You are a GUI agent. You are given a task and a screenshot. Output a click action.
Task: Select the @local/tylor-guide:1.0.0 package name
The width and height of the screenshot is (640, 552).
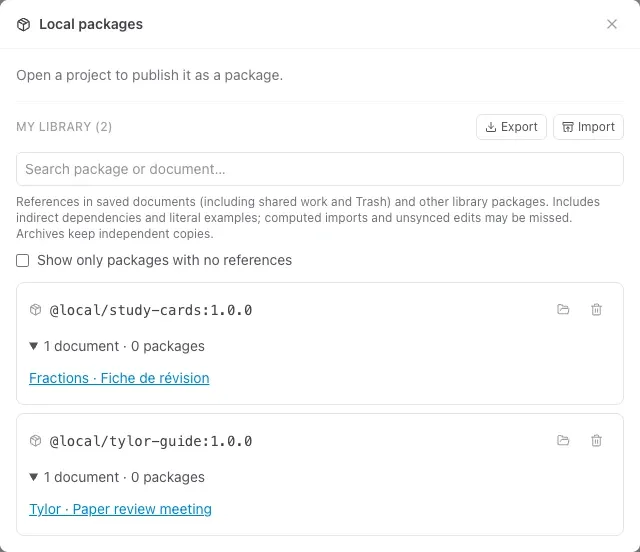[x=151, y=441]
